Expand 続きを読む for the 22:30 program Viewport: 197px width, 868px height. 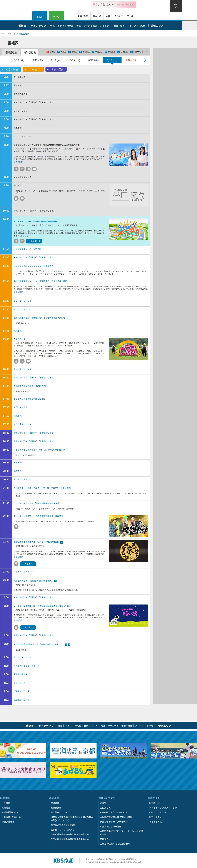click(18, 557)
